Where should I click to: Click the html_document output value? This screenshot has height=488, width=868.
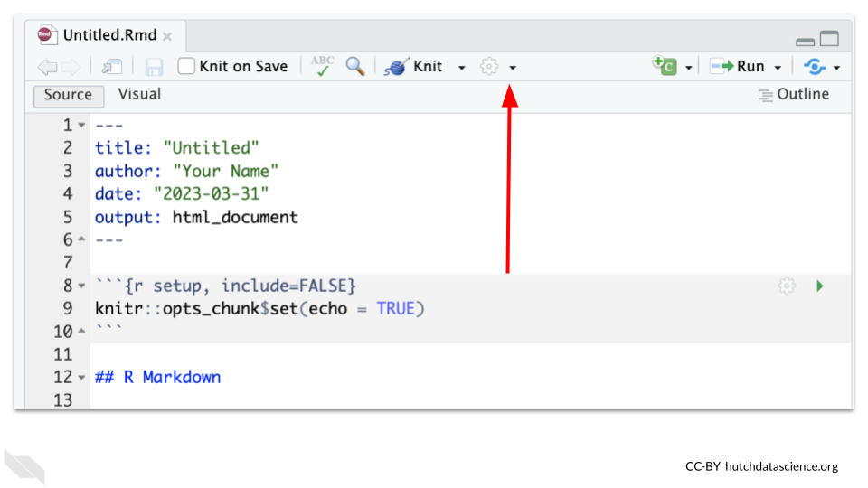point(235,218)
